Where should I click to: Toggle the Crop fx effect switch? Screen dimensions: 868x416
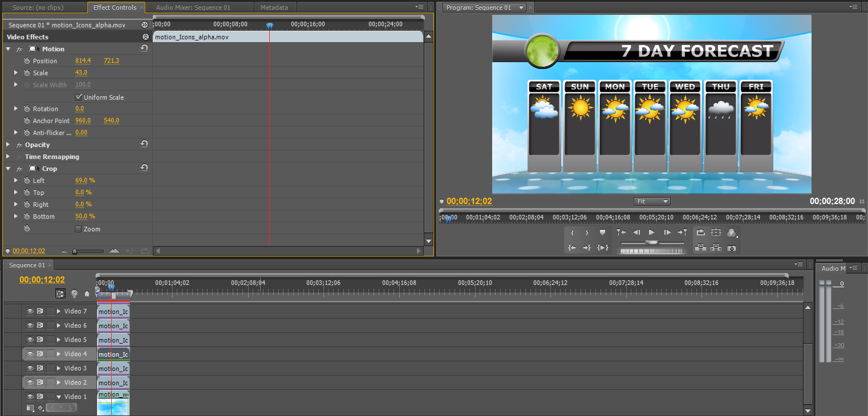19,169
